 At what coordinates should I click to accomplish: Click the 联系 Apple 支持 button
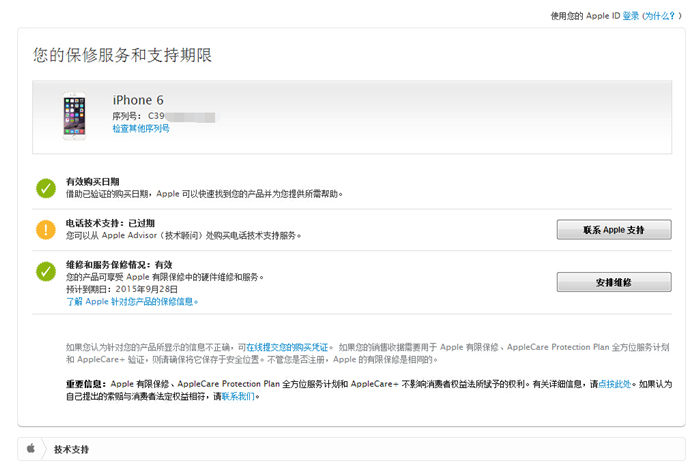pos(614,229)
